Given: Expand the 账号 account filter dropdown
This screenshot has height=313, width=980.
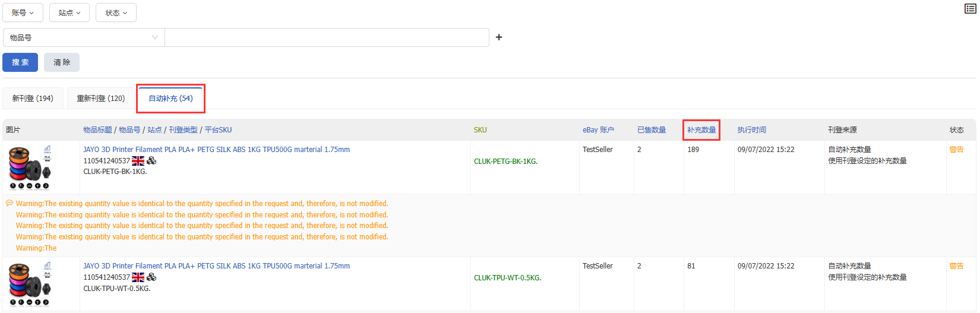Looking at the screenshot, I should click(23, 12).
